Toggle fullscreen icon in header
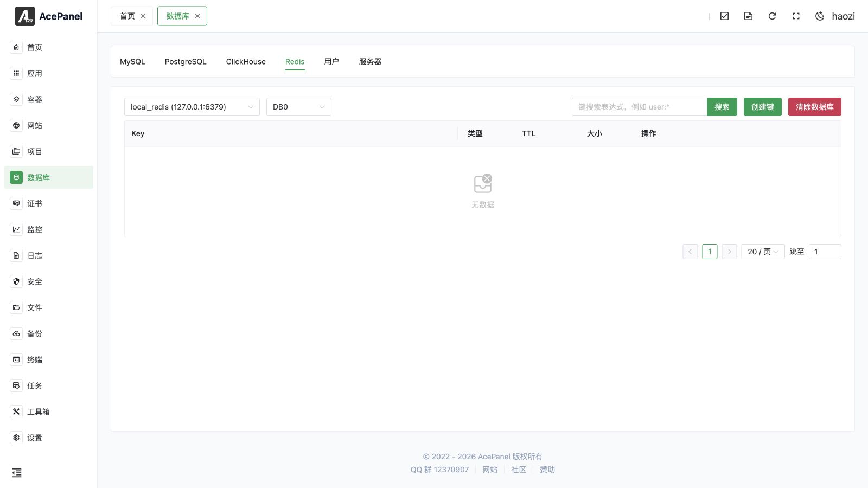This screenshot has height=488, width=868. point(796,16)
